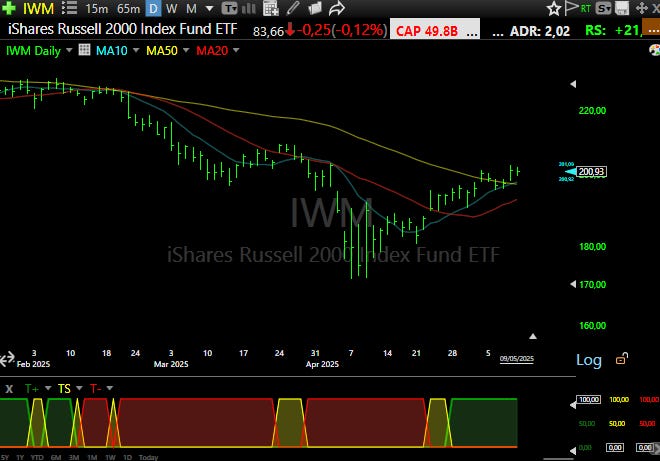Expand the TS indicator dropdown
660x461 pixels.
click(x=79, y=388)
